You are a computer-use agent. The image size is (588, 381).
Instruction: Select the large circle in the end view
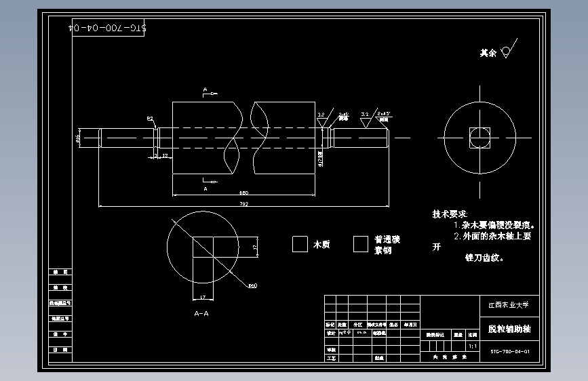[480, 138]
